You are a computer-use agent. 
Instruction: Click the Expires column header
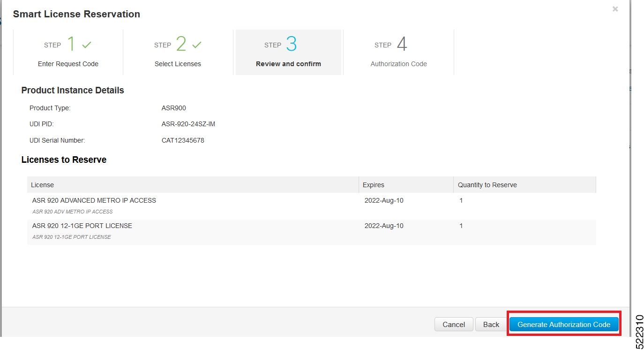[x=406, y=185]
